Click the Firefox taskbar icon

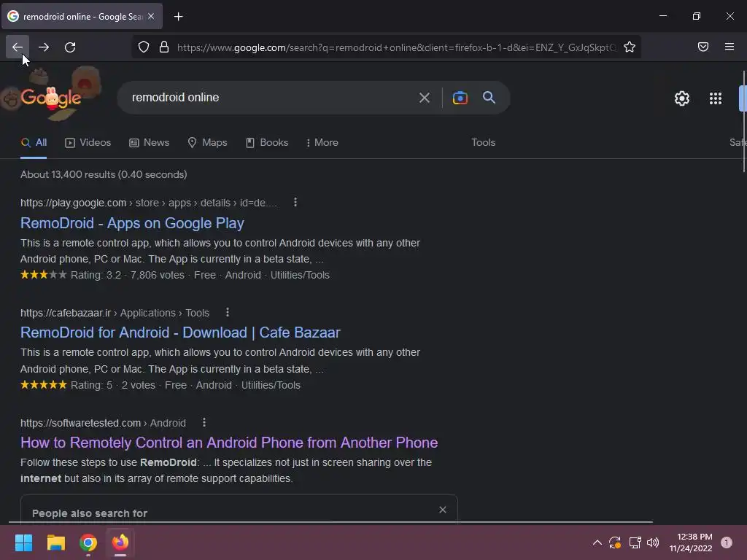click(120, 542)
